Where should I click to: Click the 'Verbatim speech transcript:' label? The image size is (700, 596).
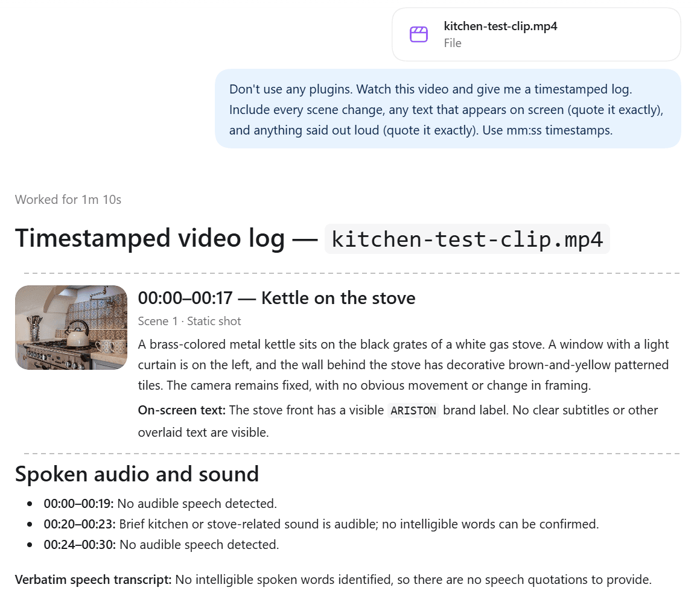(94, 580)
